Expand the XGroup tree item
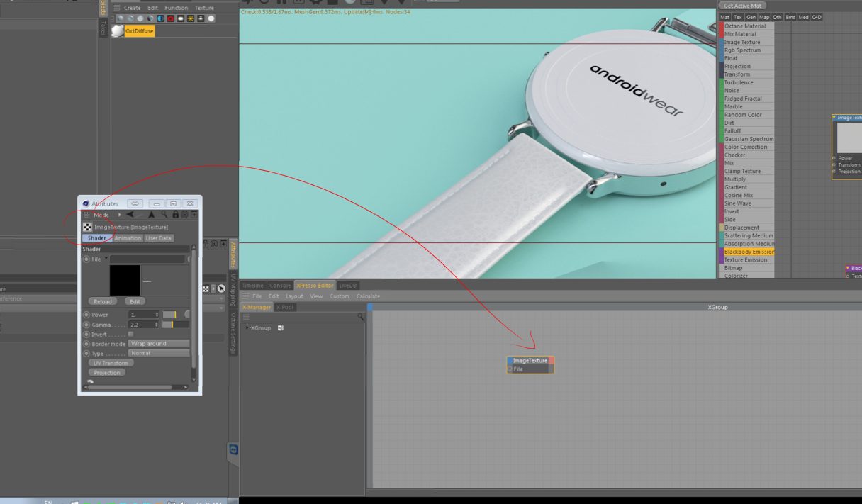Screen dimensions: 862x504 tap(247, 328)
